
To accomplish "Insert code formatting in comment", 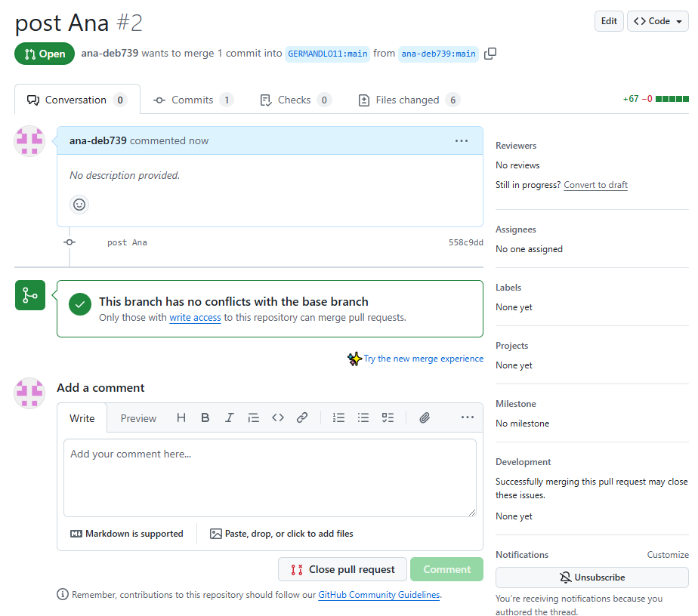I will pos(278,417).
